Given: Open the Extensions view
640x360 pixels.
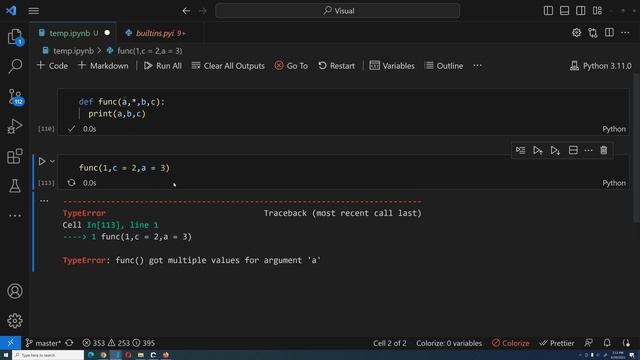Looking at the screenshot, I should pos(15,156).
